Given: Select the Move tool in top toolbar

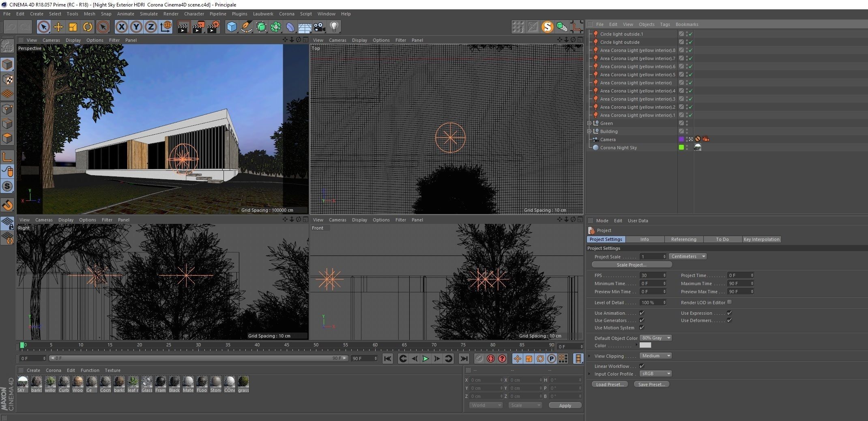Looking at the screenshot, I should coord(58,27).
